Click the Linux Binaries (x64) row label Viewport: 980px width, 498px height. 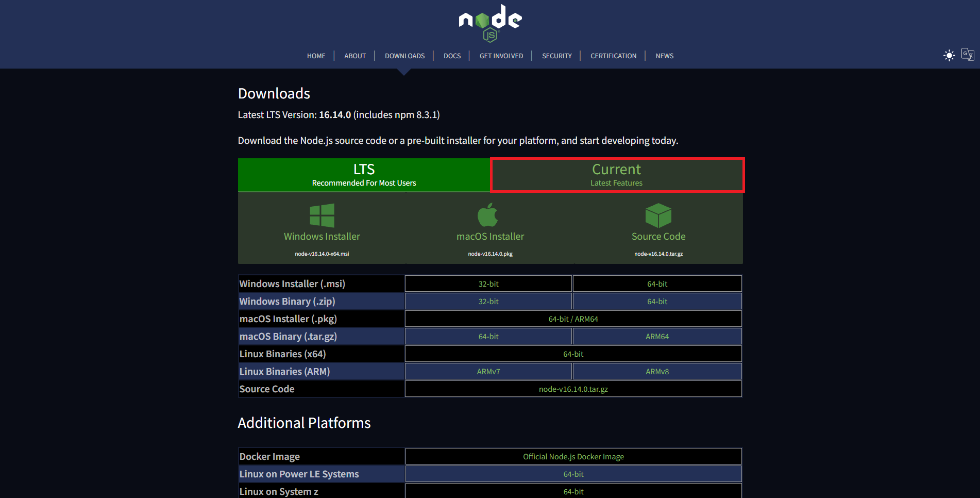(282, 354)
